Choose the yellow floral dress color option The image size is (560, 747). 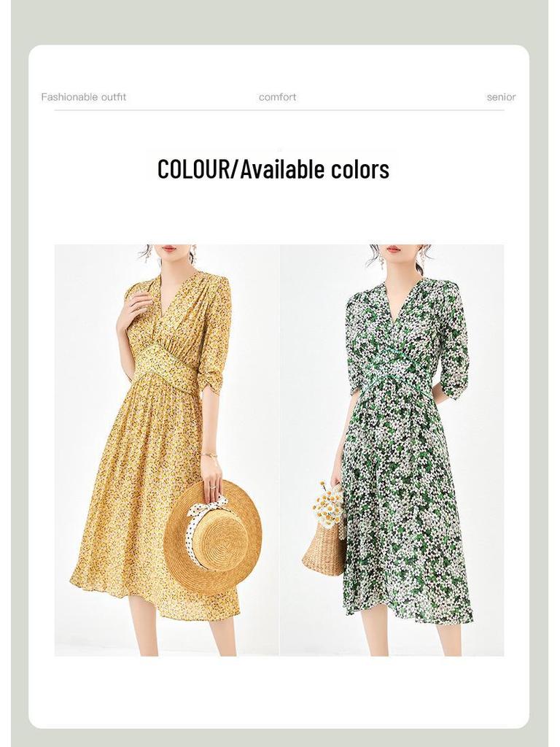coord(167,450)
